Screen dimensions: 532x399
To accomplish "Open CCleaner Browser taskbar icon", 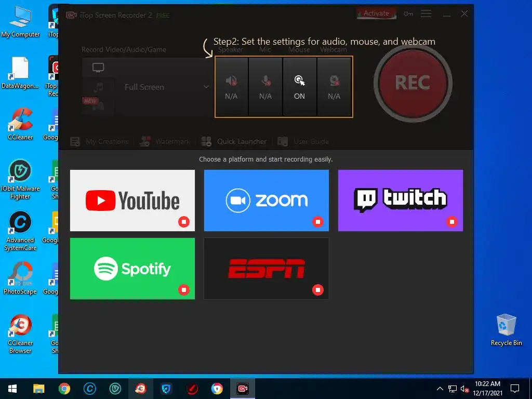I will (x=140, y=389).
